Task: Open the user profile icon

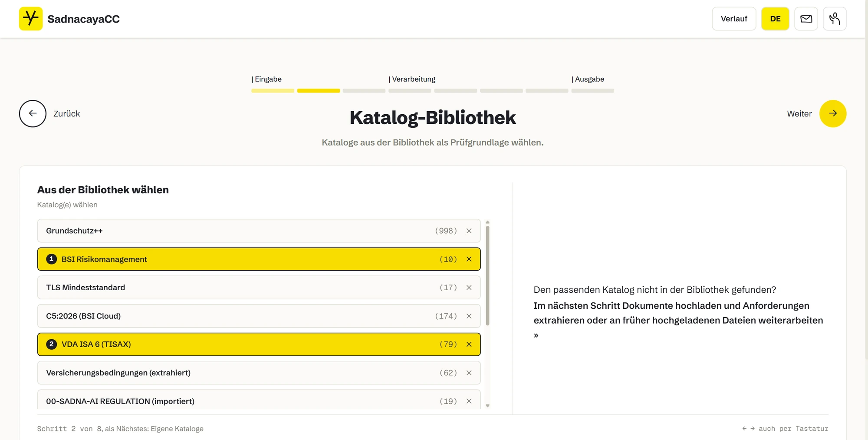Action: (x=835, y=19)
